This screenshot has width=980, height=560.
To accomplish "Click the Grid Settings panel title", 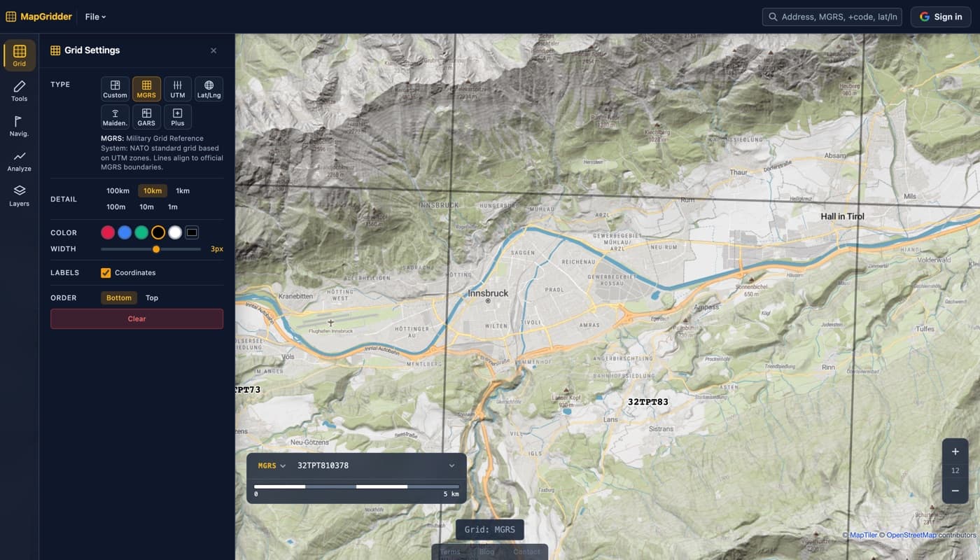I will coord(92,50).
